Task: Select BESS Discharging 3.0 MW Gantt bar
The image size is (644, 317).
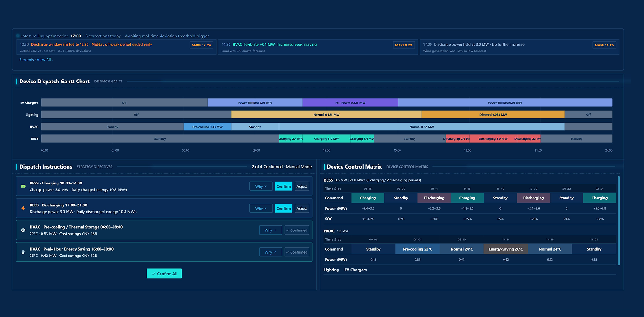Action: pyautogui.click(x=493, y=138)
